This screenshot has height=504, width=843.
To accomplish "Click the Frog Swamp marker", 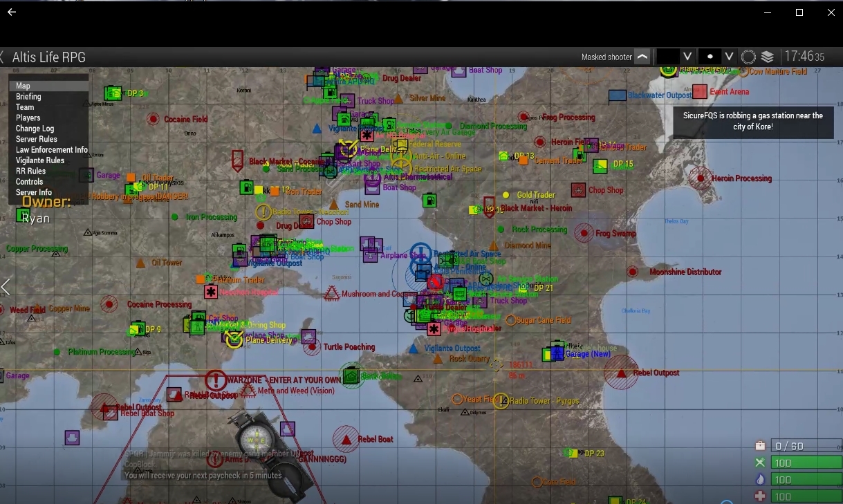I will (585, 233).
